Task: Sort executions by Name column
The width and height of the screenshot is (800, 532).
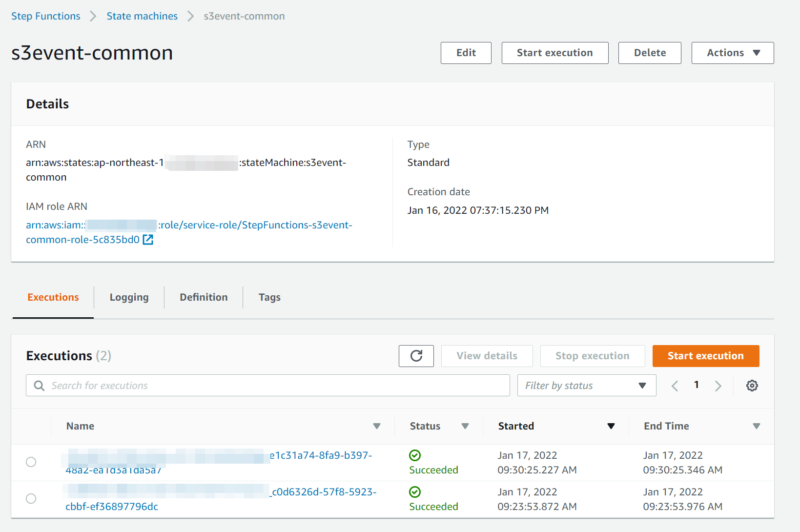Action: click(377, 426)
